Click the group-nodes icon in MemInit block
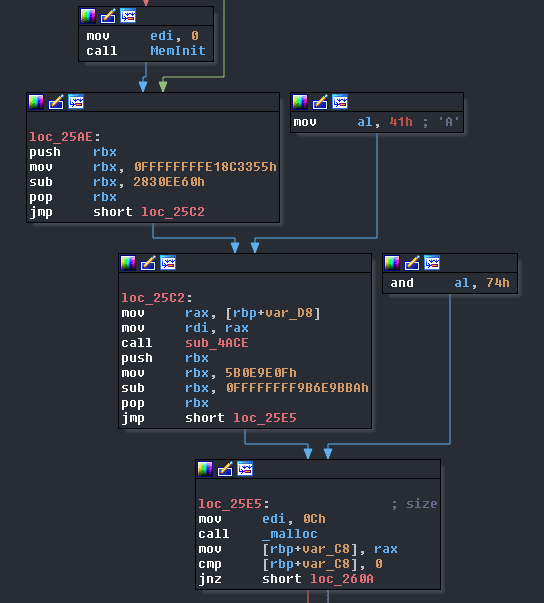The width and height of the screenshot is (544, 603). point(128,16)
